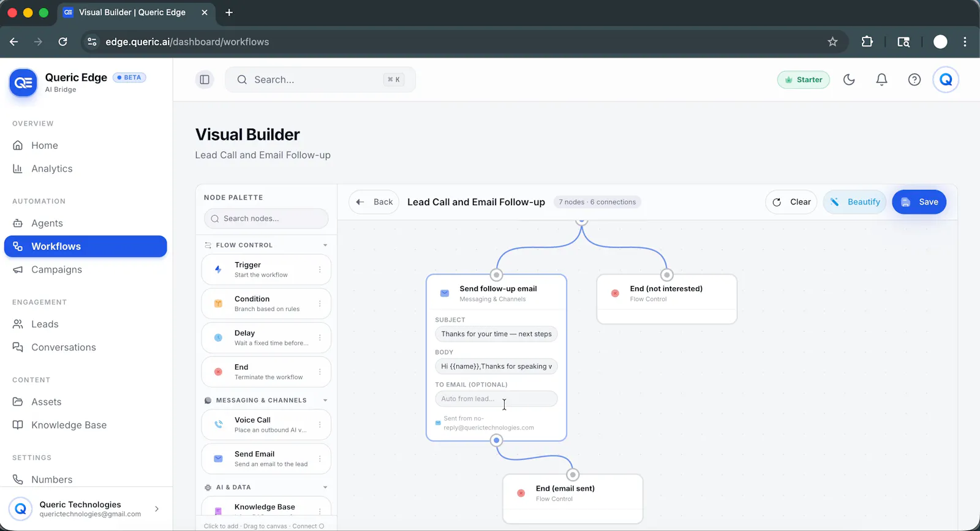The width and height of the screenshot is (980, 531).
Task: Open End node options dots
Action: tap(320, 372)
